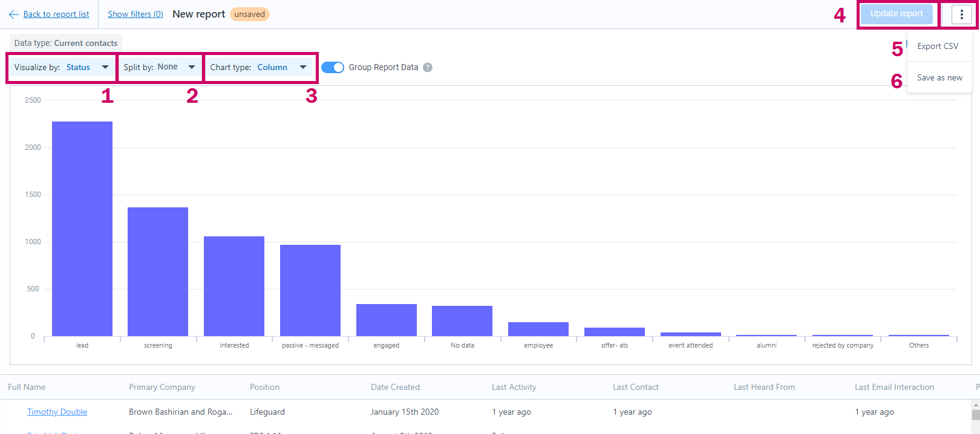The height and width of the screenshot is (434, 980).
Task: Click the Last Activity column header
Action: (514, 387)
